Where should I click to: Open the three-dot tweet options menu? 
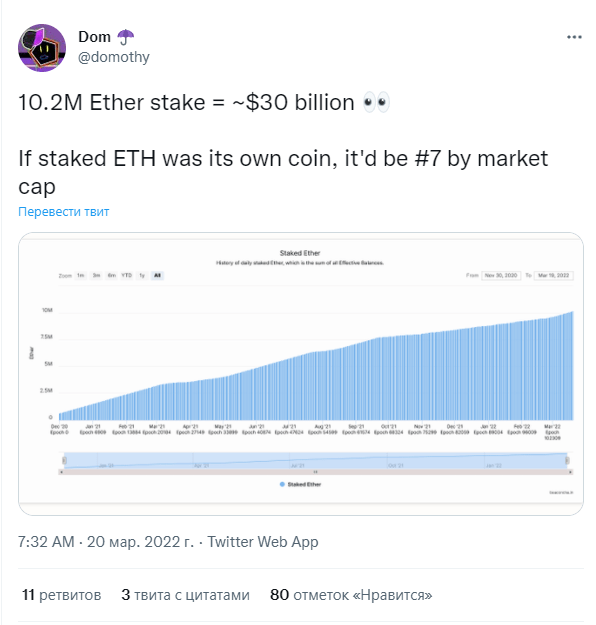(574, 37)
